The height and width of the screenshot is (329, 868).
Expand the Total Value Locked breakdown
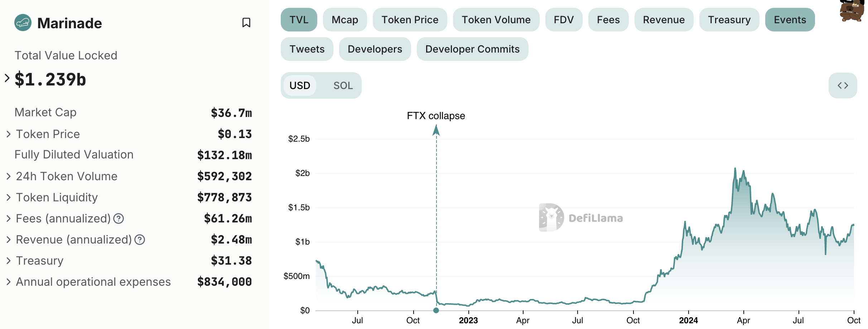click(7, 78)
